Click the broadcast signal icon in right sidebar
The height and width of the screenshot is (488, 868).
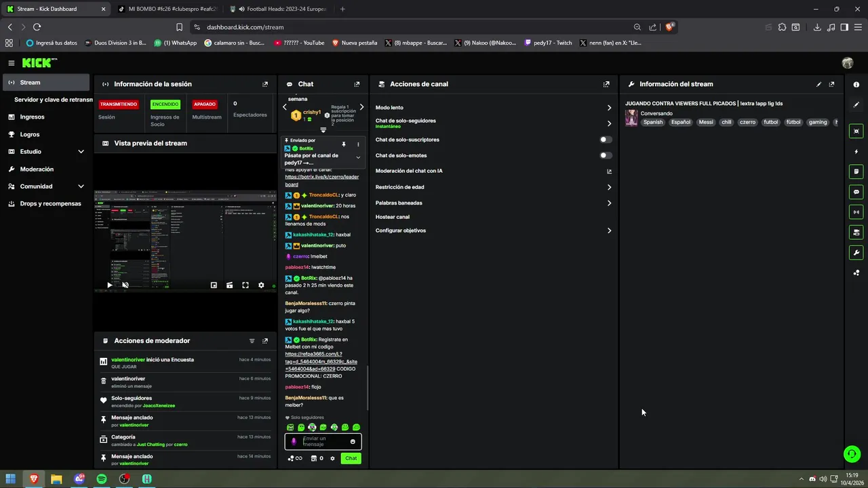tap(856, 212)
